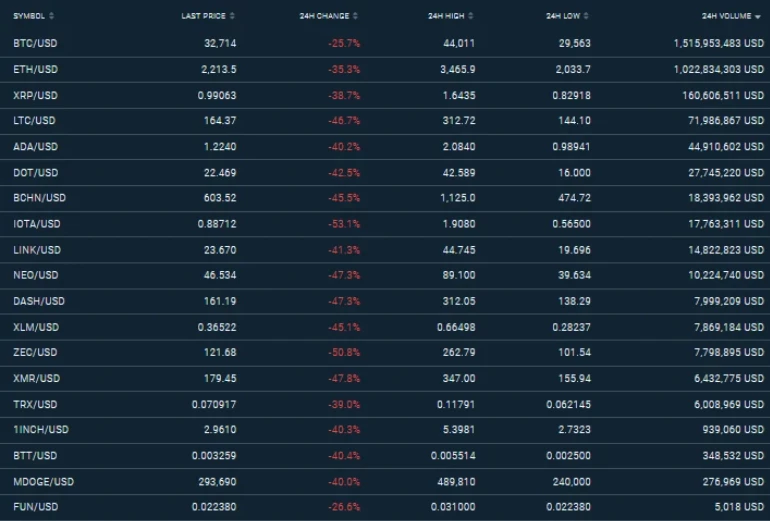Open the 1INCH/USD trading pair
Image resolution: width=770 pixels, height=521 pixels.
click(41, 430)
